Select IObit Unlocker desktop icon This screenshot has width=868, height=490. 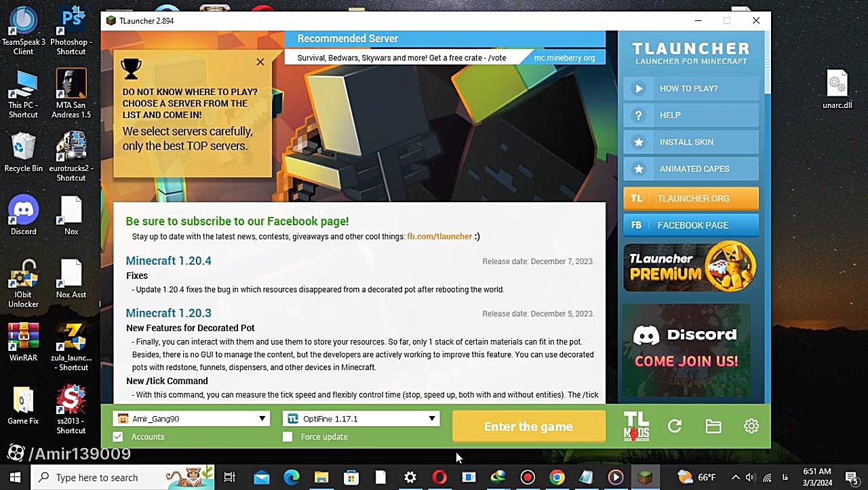pyautogui.click(x=23, y=284)
